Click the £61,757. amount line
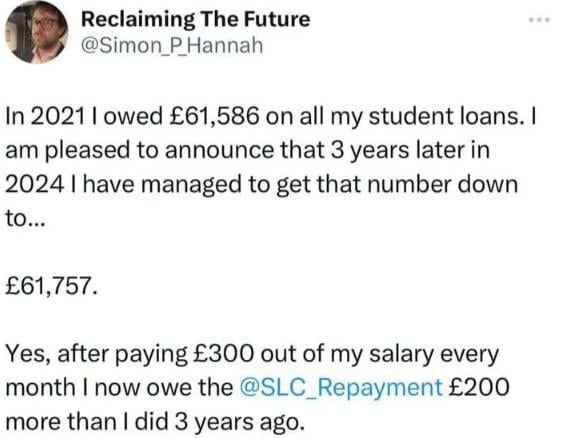 52,286
